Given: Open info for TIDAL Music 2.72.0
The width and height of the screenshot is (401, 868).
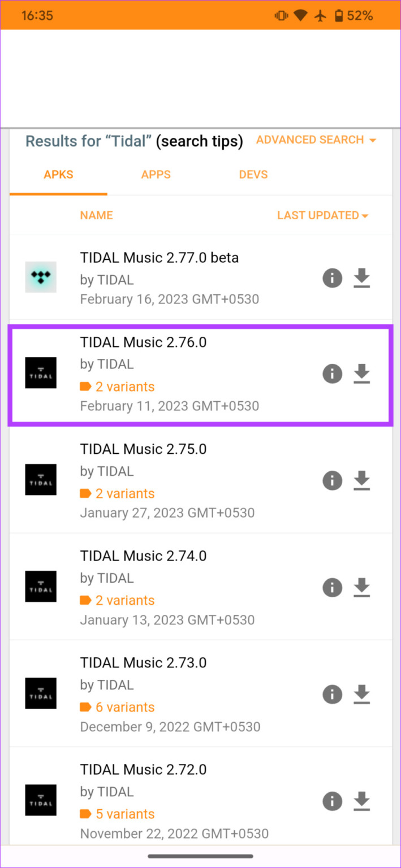Looking at the screenshot, I should coord(333,801).
